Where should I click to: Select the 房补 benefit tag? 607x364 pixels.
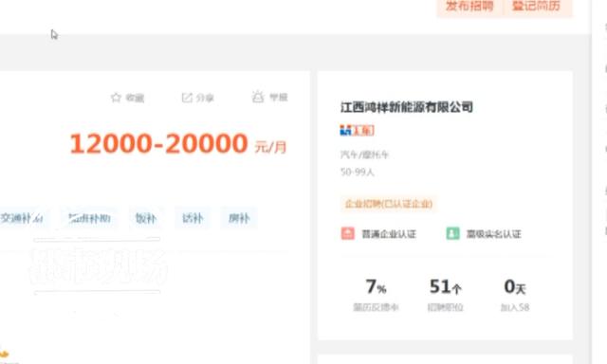(x=239, y=219)
